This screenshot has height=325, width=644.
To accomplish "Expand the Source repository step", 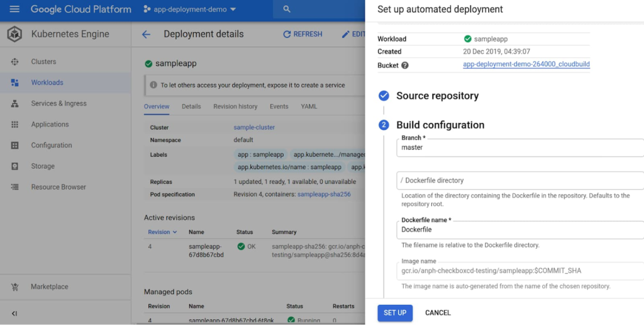I will pyautogui.click(x=437, y=96).
